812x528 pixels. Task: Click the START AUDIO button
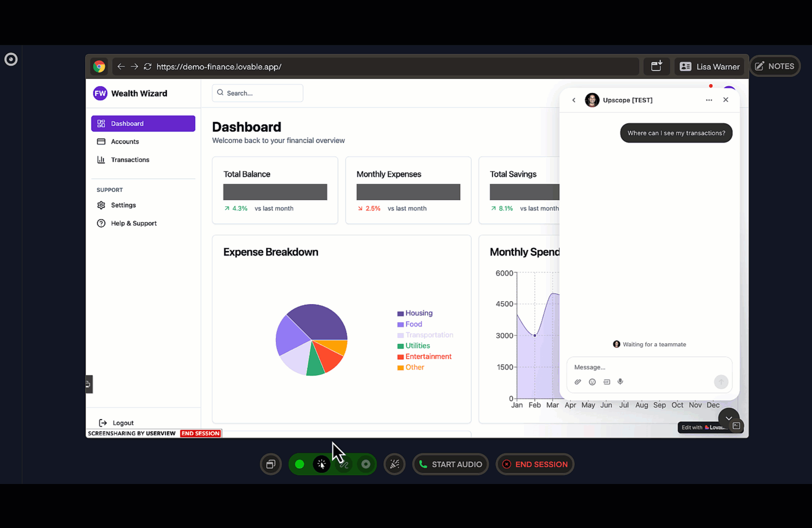[450, 464]
